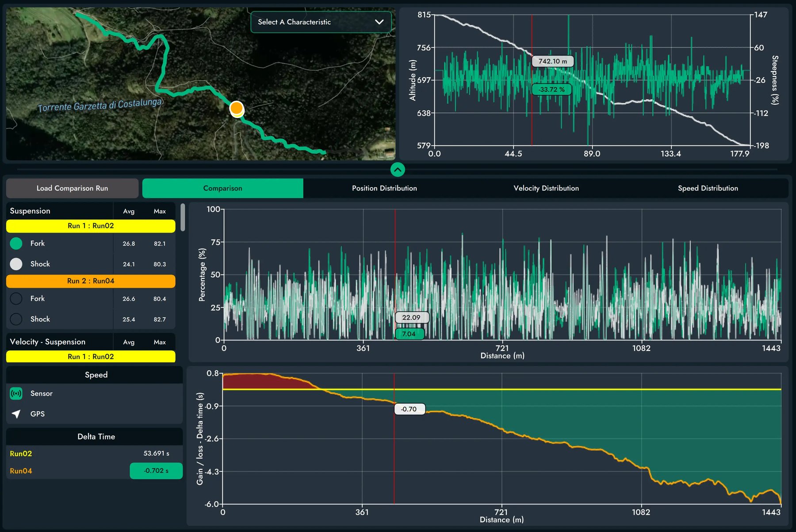This screenshot has width=796, height=532.
Task: Click the Steepness (%) axis label
Action: click(x=775, y=80)
